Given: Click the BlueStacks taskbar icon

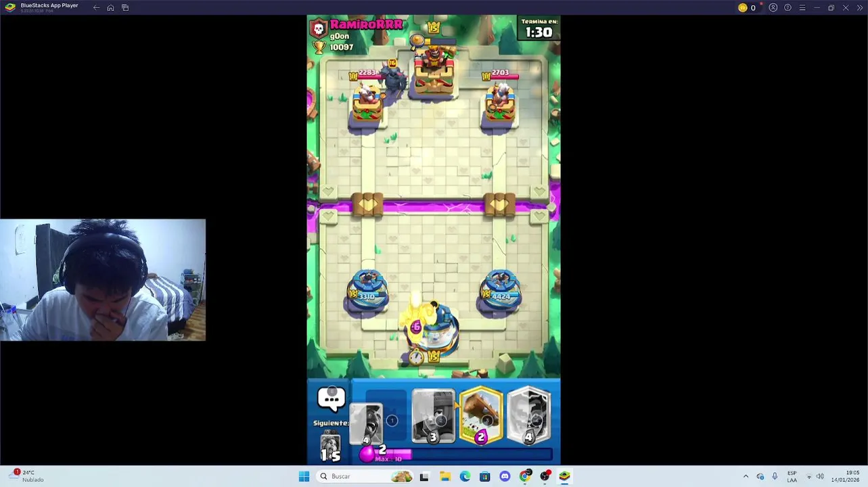Looking at the screenshot, I should click(x=564, y=476).
